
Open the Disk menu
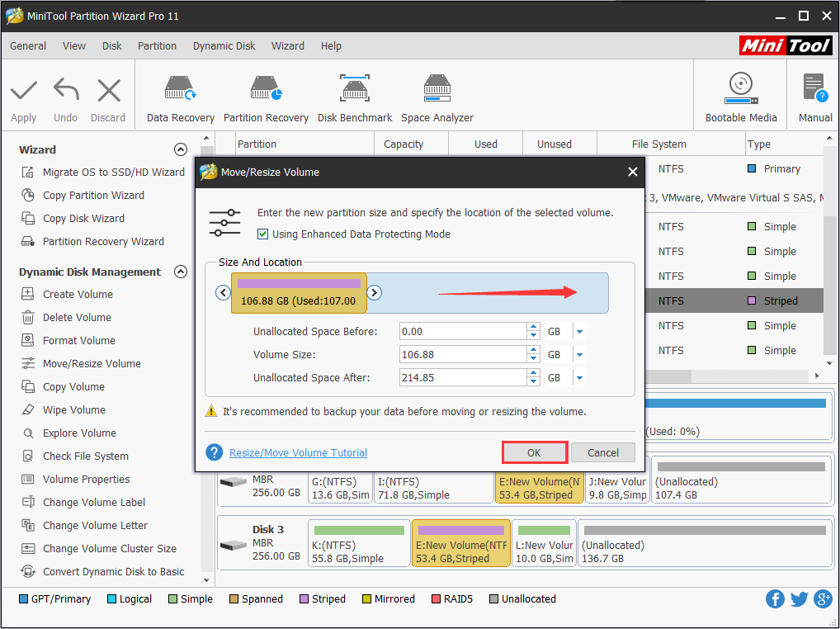tap(112, 46)
